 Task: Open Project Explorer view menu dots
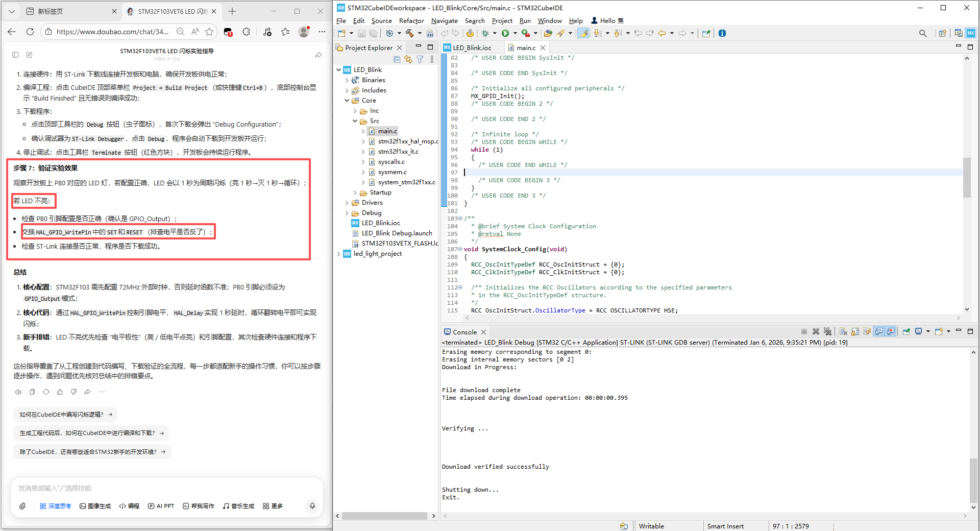tap(432, 60)
